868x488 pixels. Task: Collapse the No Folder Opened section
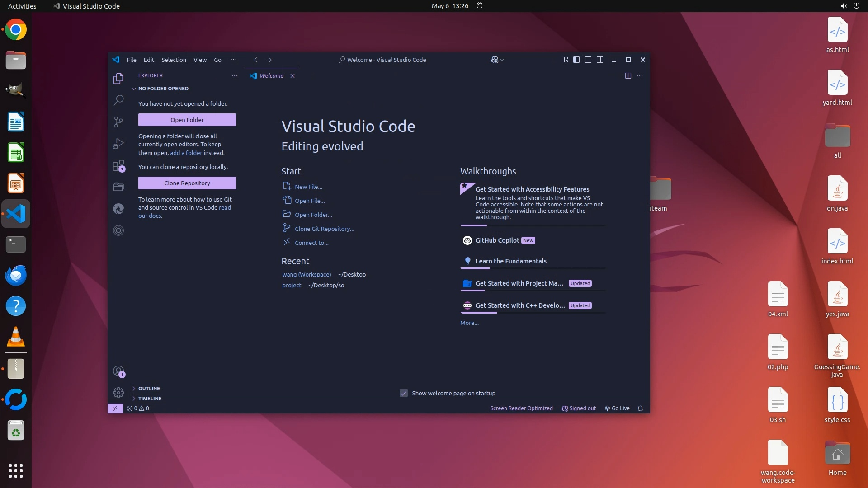coord(163,89)
